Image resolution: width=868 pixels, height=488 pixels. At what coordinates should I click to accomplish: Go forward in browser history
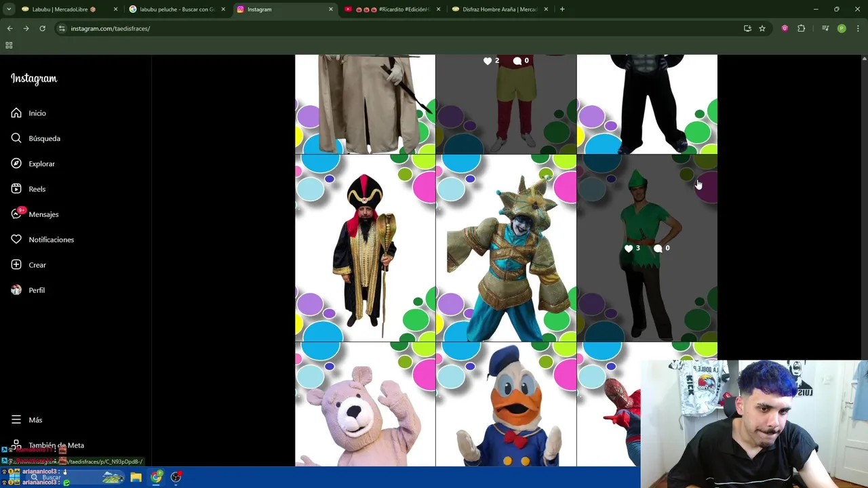pos(26,28)
